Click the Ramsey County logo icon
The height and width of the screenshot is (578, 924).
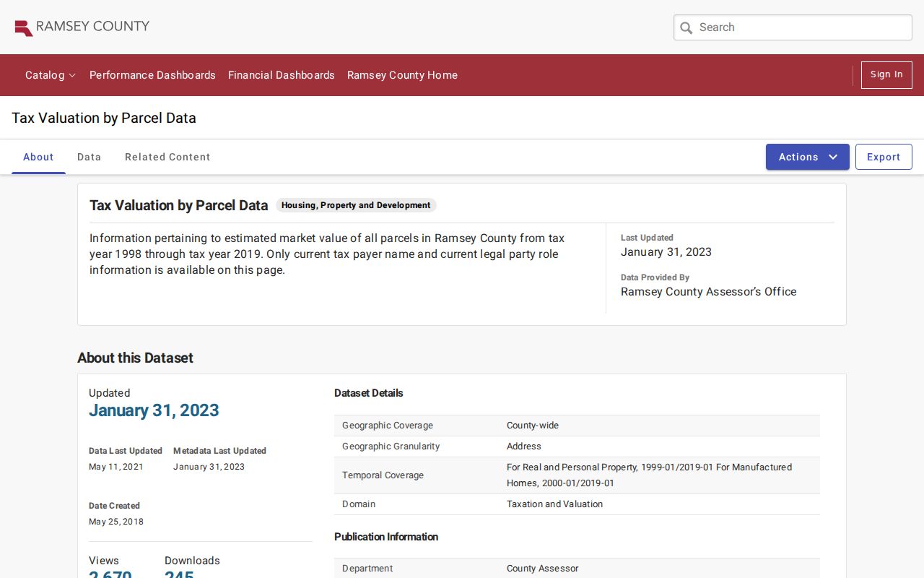(24, 28)
